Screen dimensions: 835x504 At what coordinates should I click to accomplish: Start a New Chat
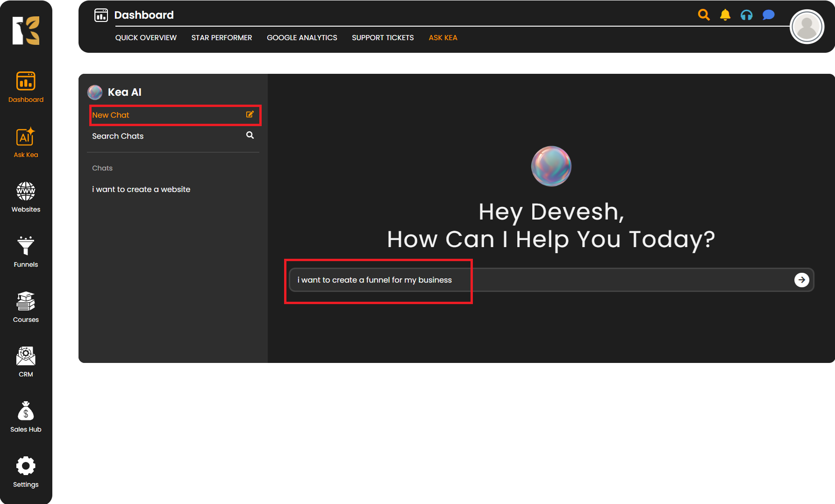pos(173,115)
